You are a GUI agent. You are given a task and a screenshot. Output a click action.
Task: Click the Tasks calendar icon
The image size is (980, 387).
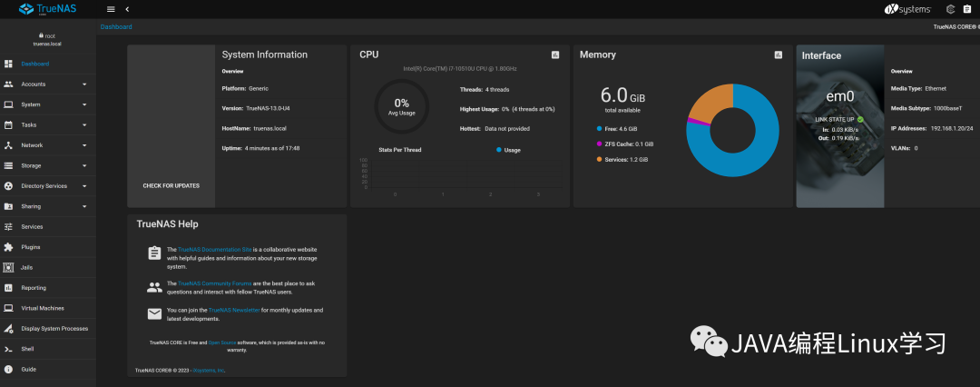[9, 124]
